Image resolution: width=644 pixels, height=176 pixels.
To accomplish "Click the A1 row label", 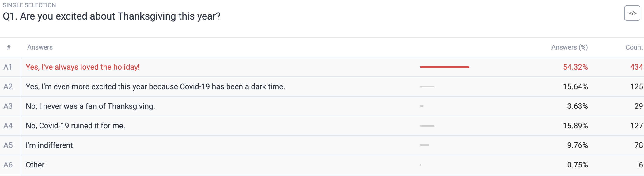I will pos(8,67).
